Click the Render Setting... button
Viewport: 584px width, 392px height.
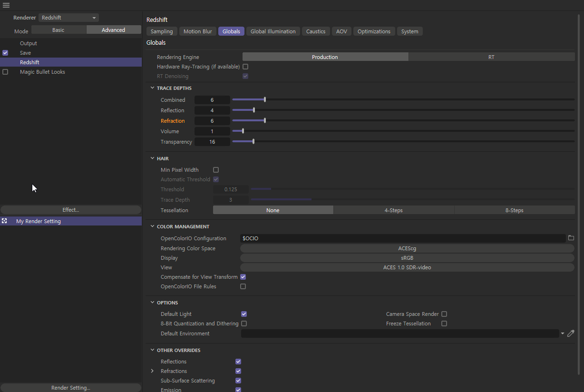[x=71, y=388]
